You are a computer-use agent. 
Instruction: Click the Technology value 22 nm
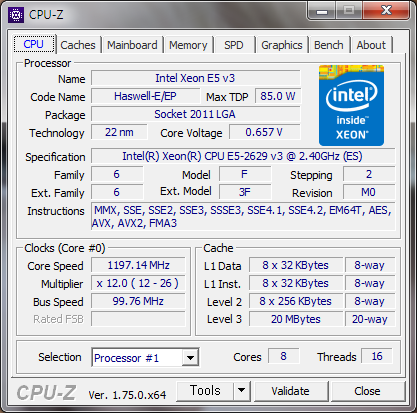tap(119, 132)
